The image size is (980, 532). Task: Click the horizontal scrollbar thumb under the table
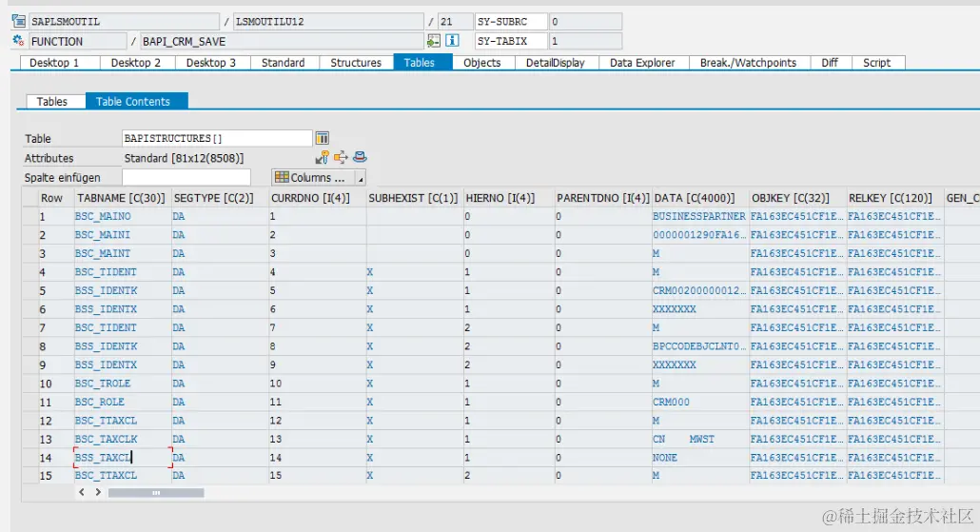156,493
